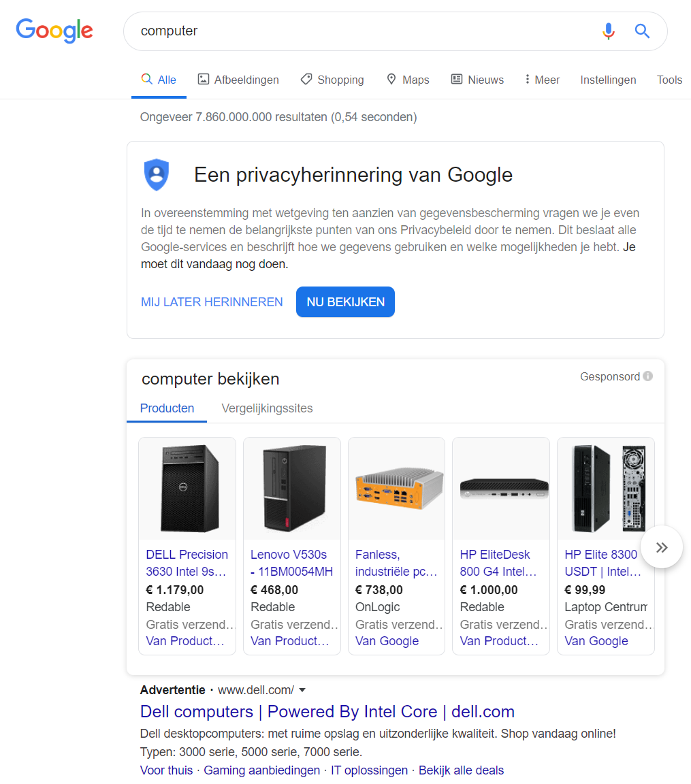The height and width of the screenshot is (784, 691).
Task: Open the DELL Precision 3630 product image
Action: pos(187,488)
